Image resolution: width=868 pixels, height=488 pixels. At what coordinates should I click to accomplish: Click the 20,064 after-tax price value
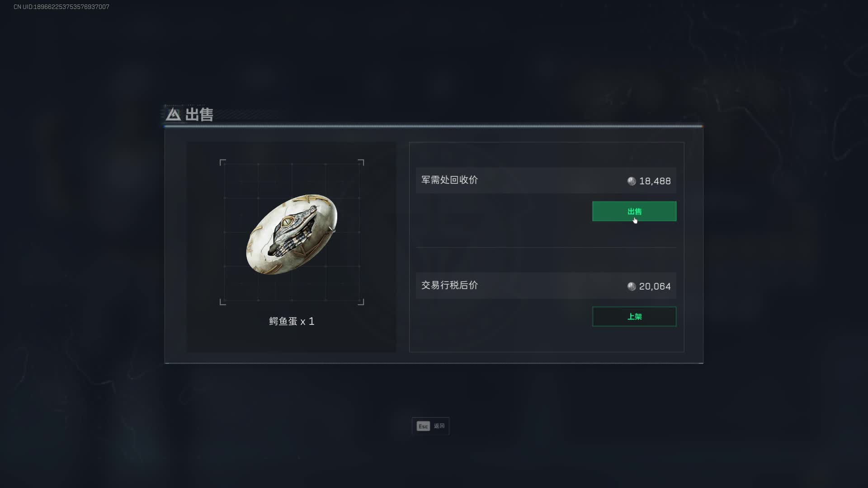(655, 286)
